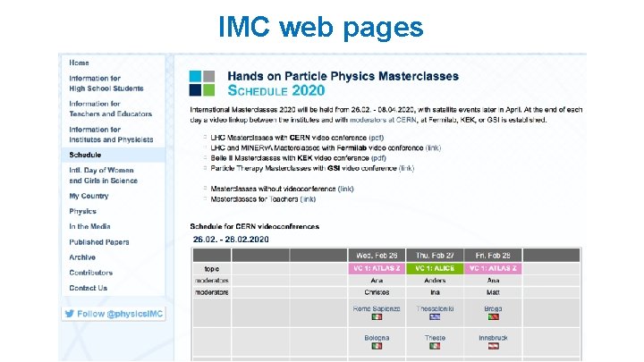
Task: Click the topic row label
Action: pos(211,269)
